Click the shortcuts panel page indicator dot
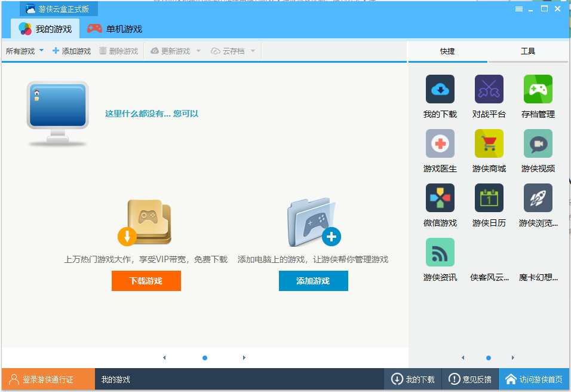This screenshot has width=571, height=392. 489,358
